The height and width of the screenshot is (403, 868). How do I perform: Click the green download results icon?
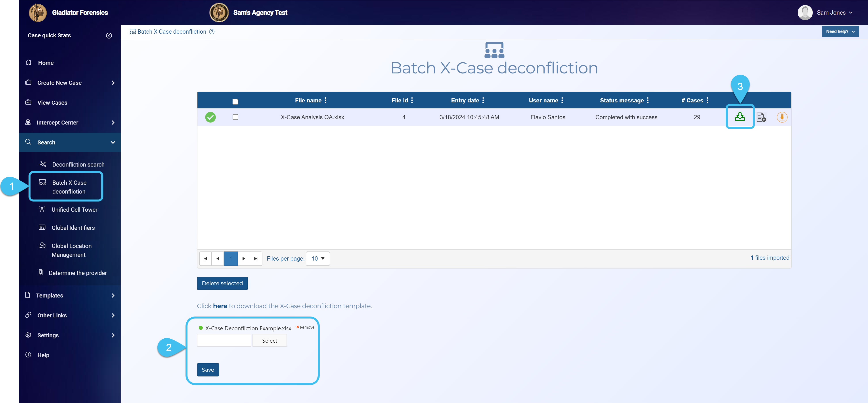pyautogui.click(x=740, y=117)
